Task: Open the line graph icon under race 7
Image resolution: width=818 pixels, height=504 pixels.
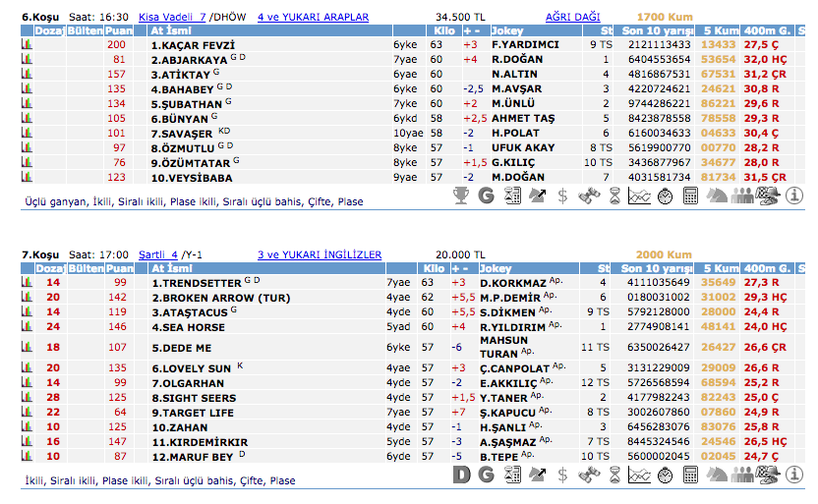Action: coord(639,476)
